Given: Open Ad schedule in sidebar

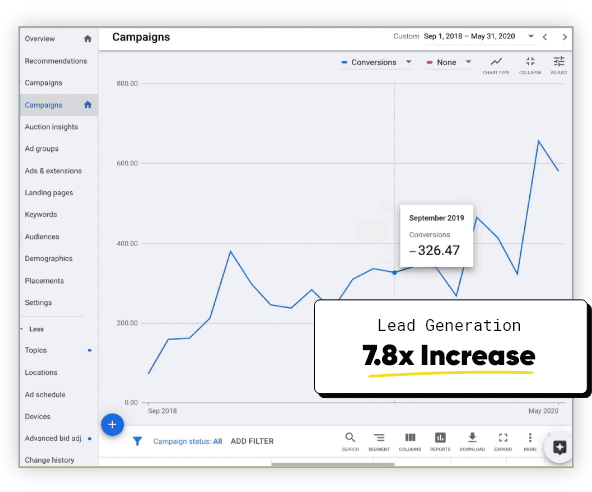Looking at the screenshot, I should pyautogui.click(x=45, y=395).
